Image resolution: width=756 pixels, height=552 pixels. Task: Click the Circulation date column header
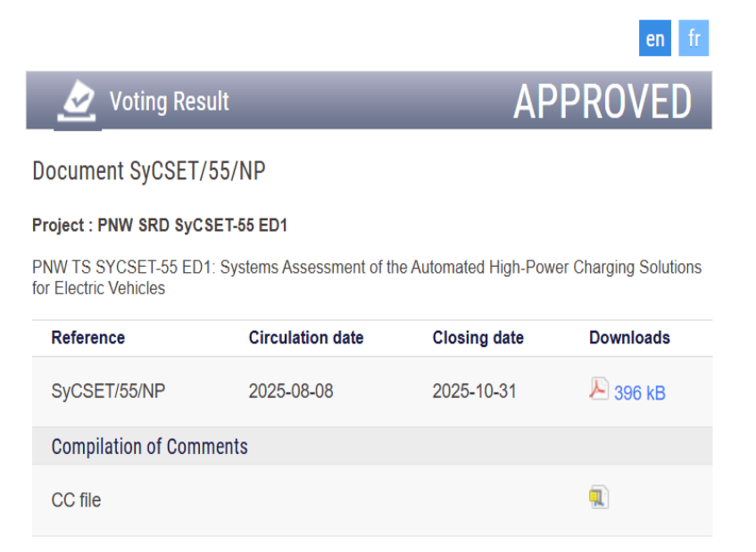(x=306, y=338)
